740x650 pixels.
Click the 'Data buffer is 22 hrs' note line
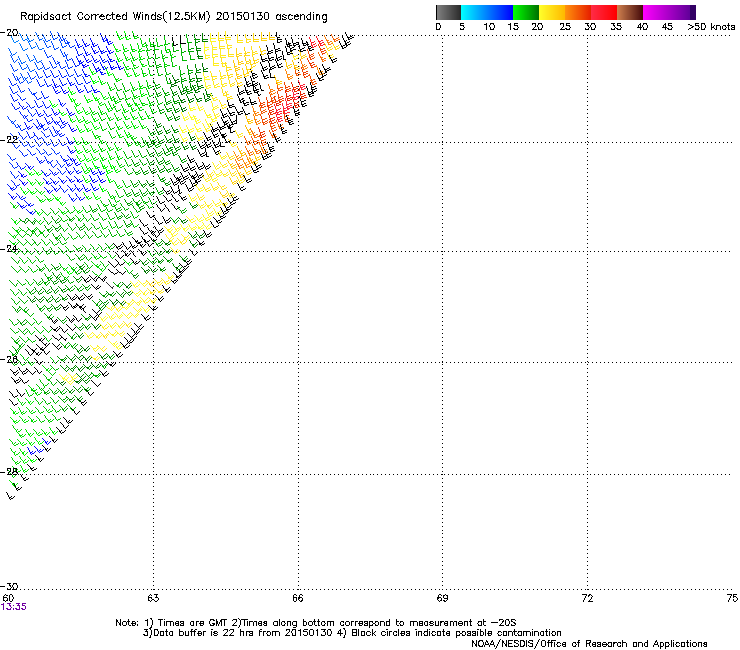(x=352, y=633)
